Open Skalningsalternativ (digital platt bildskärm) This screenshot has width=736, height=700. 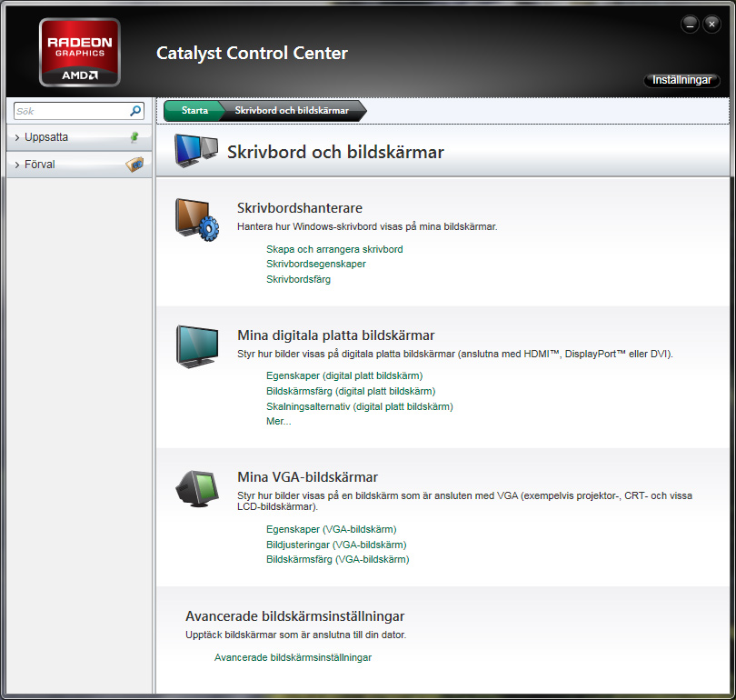point(359,406)
